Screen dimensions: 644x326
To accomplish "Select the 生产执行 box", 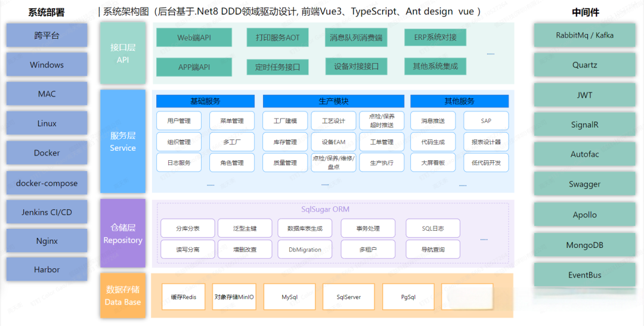I will tap(382, 163).
